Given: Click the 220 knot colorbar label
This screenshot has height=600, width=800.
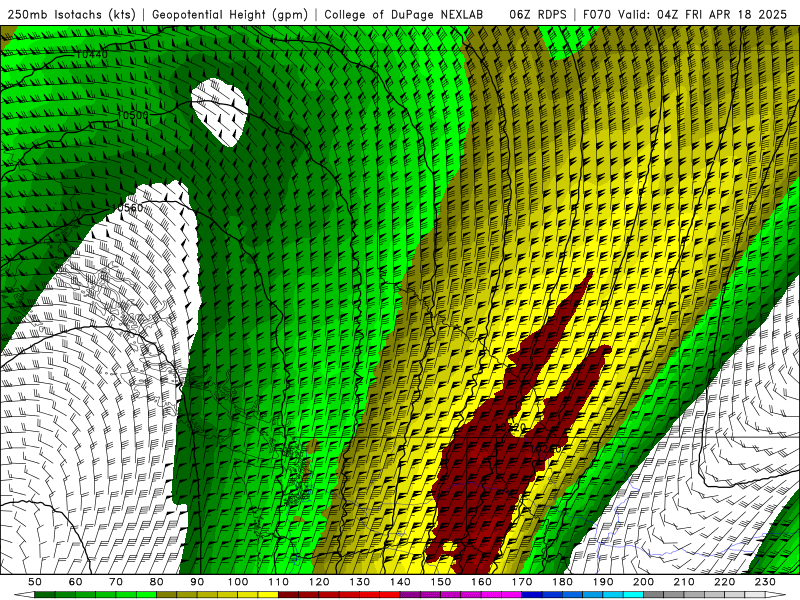Looking at the screenshot, I should click(x=725, y=582).
